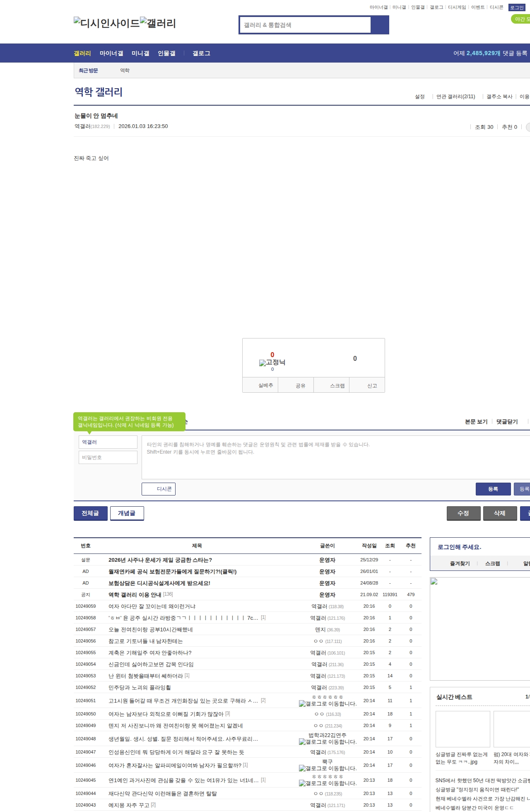Open the gallog icon under the author 뻑구
Screen dimensions: 530x812
328,768
